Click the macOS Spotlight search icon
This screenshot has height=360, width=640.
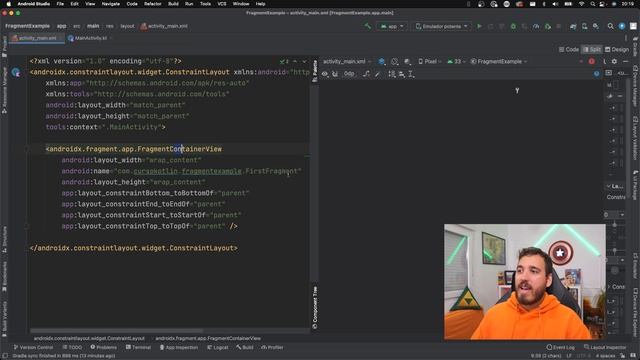pyautogui.click(x=592, y=4)
